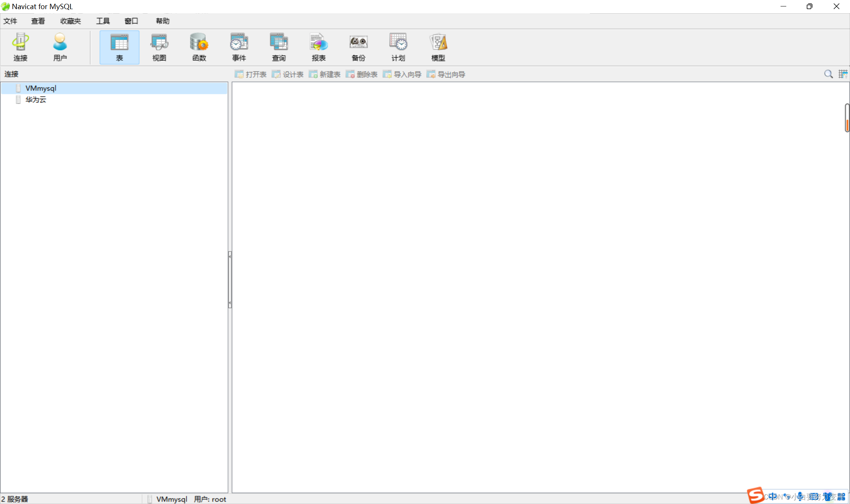Click the Event (事件) toolbar icon
Screen dimensions: 850x504
coord(239,47)
